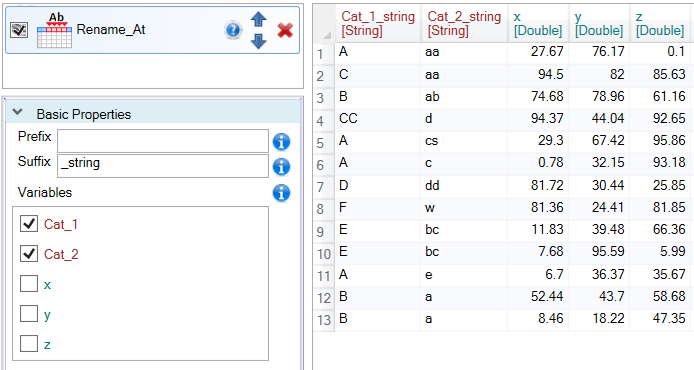694x370 pixels.
Task: Click the z value 25.85
Action: 660,185
